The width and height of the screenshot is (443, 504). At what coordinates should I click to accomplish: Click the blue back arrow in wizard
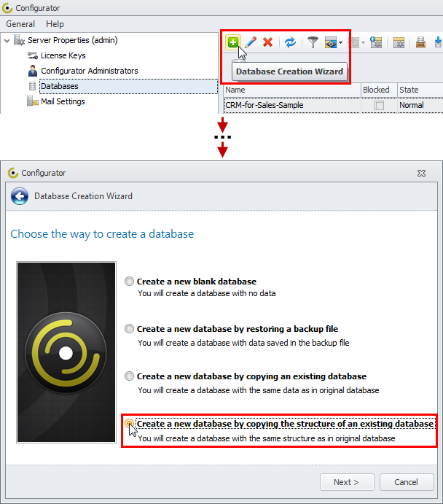point(20,196)
